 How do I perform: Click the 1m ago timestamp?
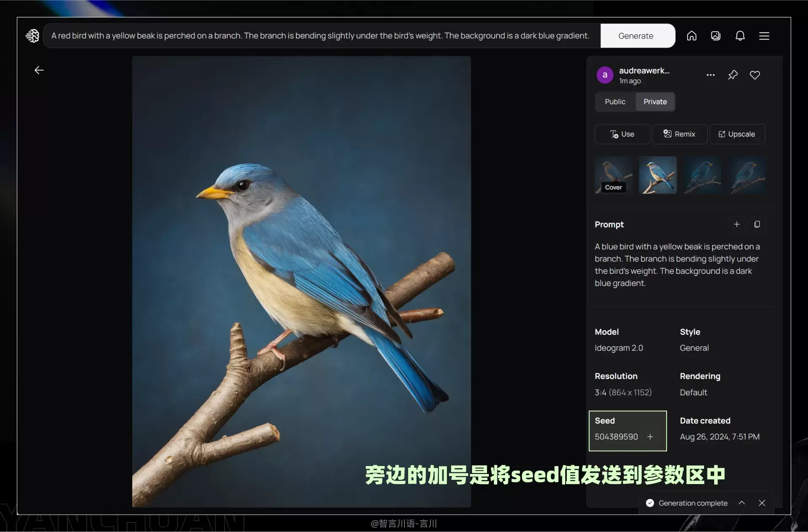630,81
